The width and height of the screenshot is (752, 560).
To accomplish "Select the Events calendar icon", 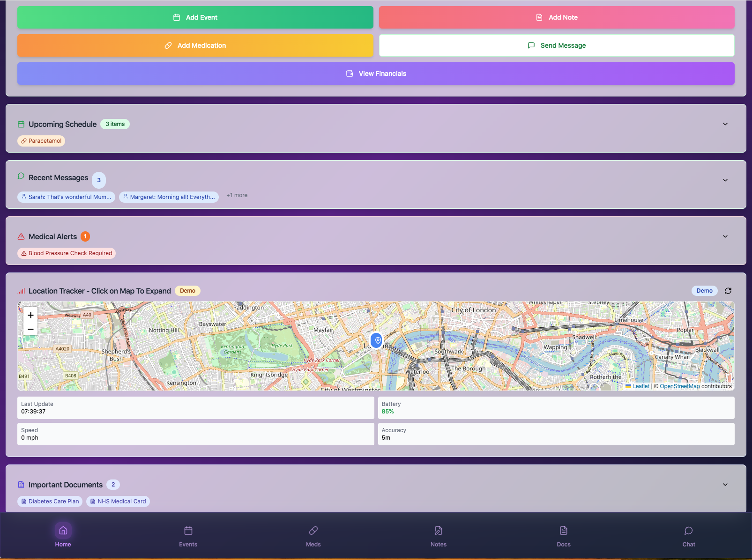I will coord(188,531).
